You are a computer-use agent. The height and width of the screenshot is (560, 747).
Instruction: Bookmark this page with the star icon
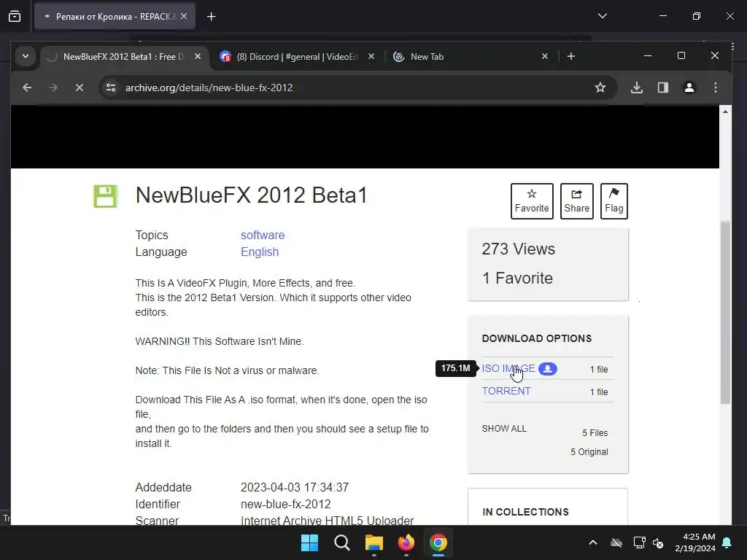tap(600, 87)
